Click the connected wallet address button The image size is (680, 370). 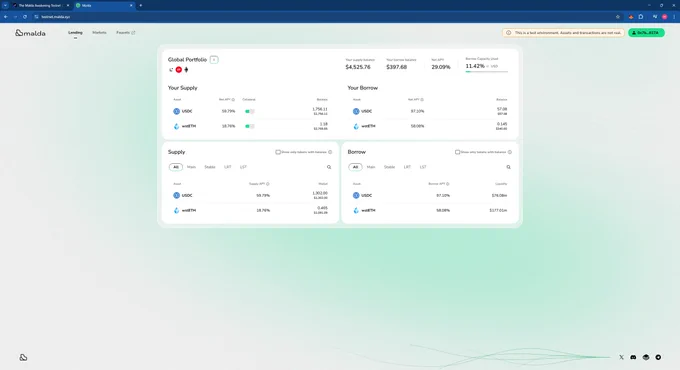(646, 33)
